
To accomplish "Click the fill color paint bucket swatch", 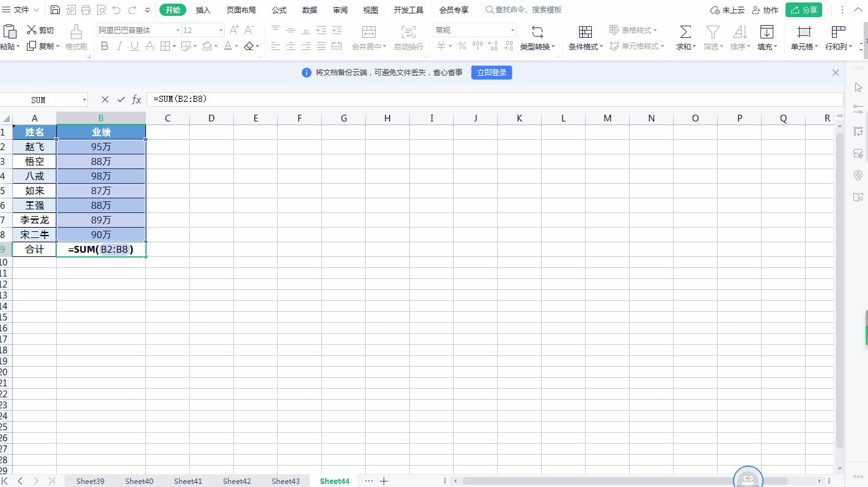I will [x=206, y=46].
